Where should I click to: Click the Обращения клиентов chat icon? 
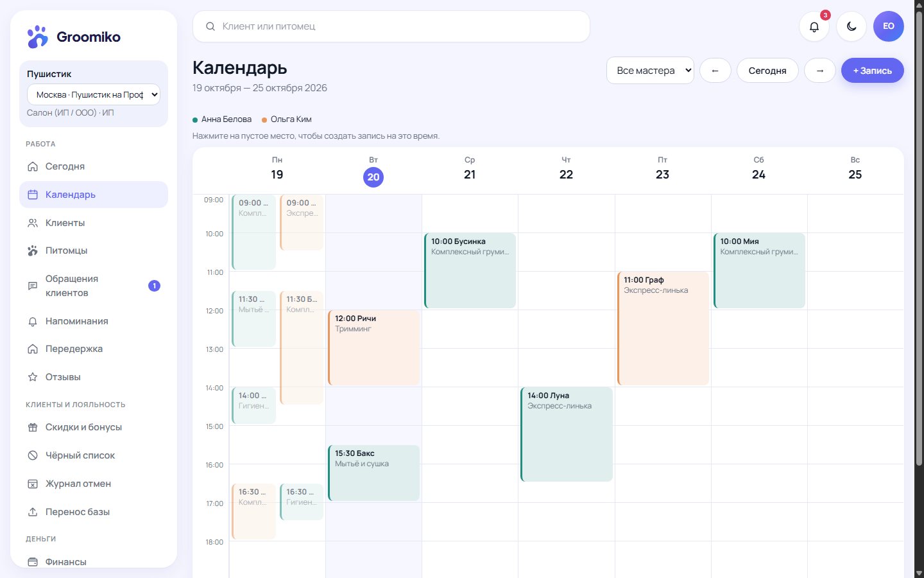(33, 286)
